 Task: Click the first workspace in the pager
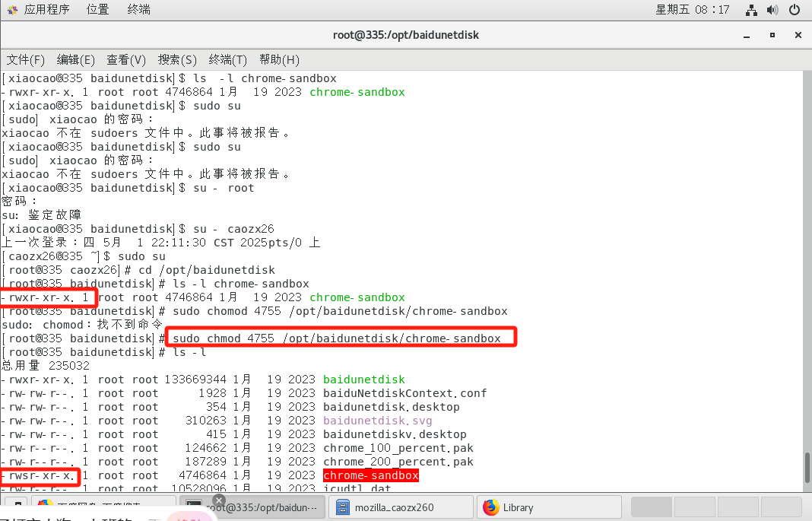pyautogui.click(x=652, y=507)
